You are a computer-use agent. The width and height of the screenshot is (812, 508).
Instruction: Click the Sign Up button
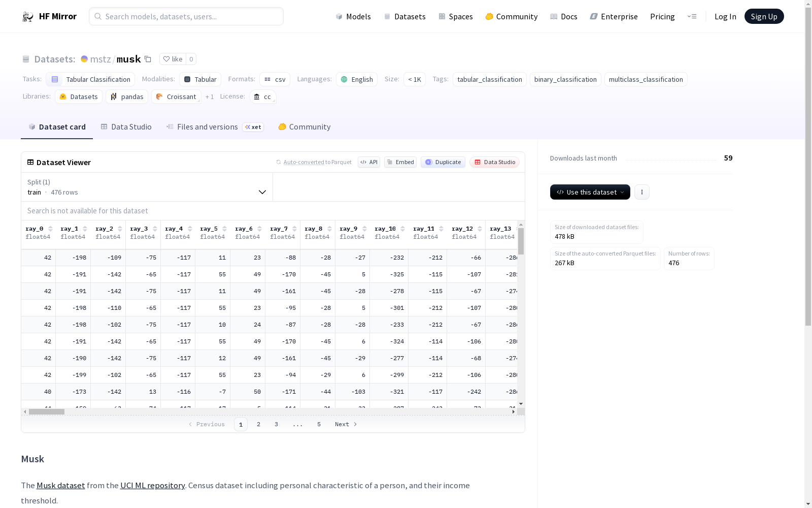764,16
